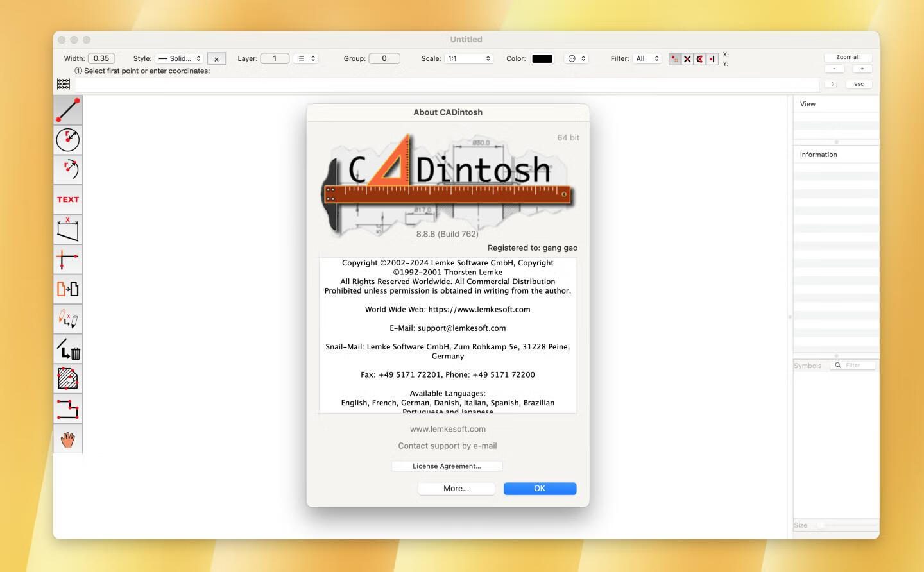
Task: Open the License Agreement button
Action: click(447, 466)
